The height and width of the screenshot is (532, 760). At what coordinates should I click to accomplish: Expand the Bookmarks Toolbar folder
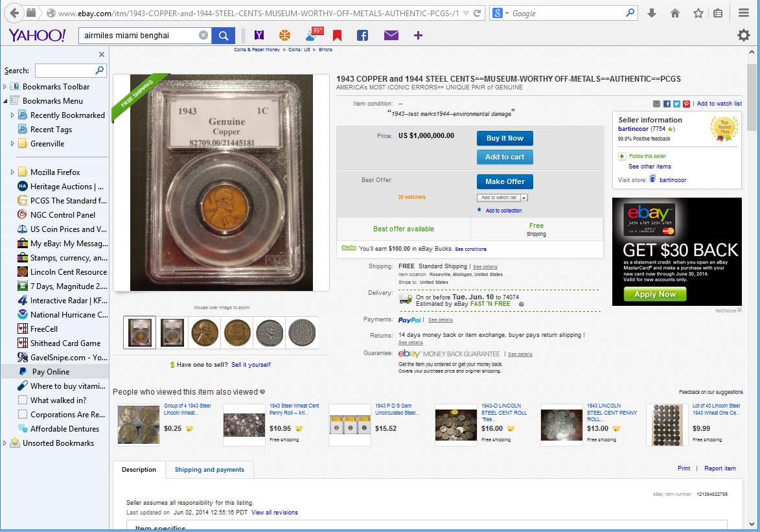pyautogui.click(x=5, y=87)
